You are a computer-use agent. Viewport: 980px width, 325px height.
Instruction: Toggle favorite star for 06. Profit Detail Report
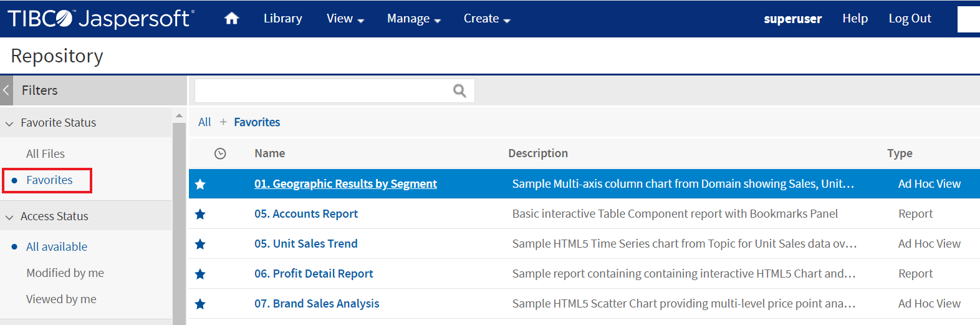[200, 274]
